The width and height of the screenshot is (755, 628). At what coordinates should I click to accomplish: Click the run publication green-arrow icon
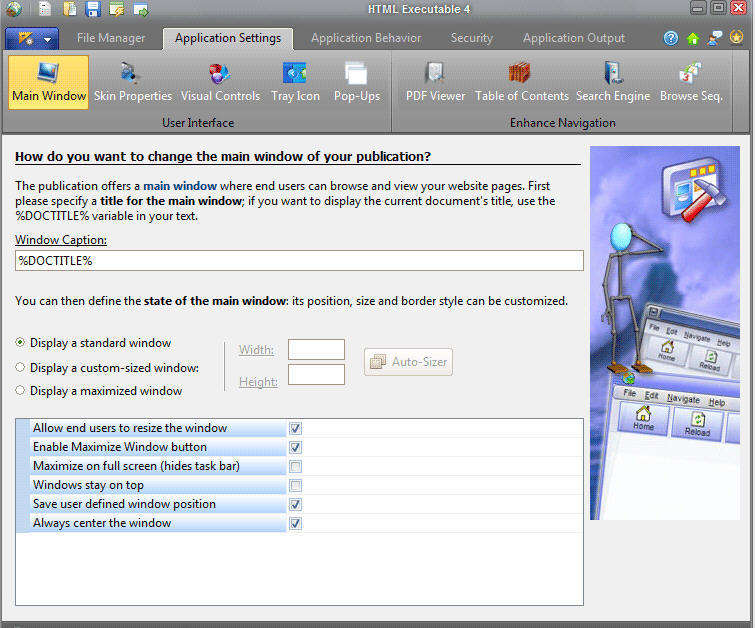[141, 9]
